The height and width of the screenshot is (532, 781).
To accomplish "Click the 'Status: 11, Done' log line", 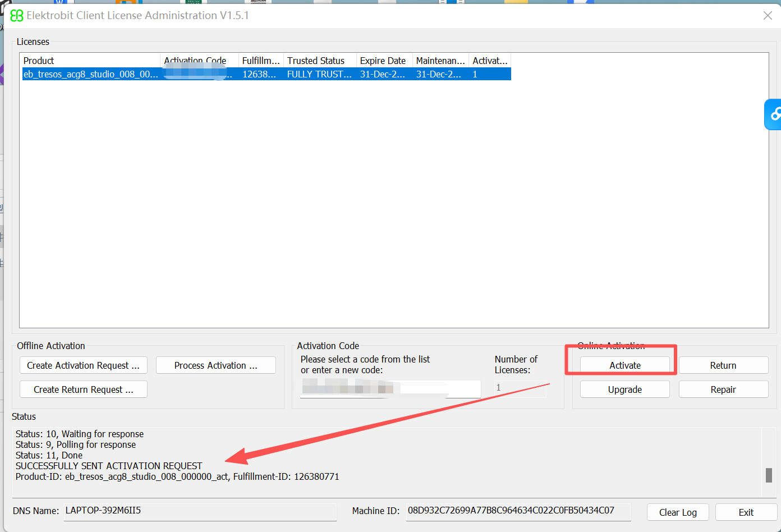I will [x=49, y=455].
